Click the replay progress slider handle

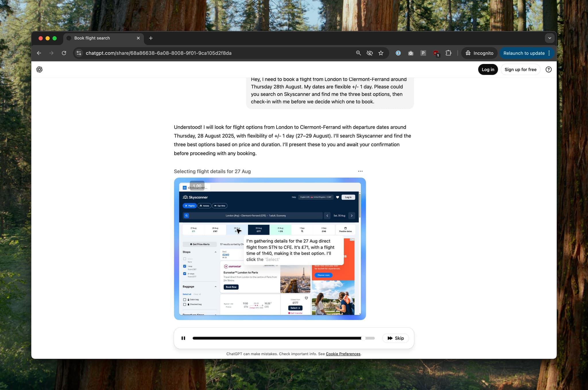click(363, 338)
